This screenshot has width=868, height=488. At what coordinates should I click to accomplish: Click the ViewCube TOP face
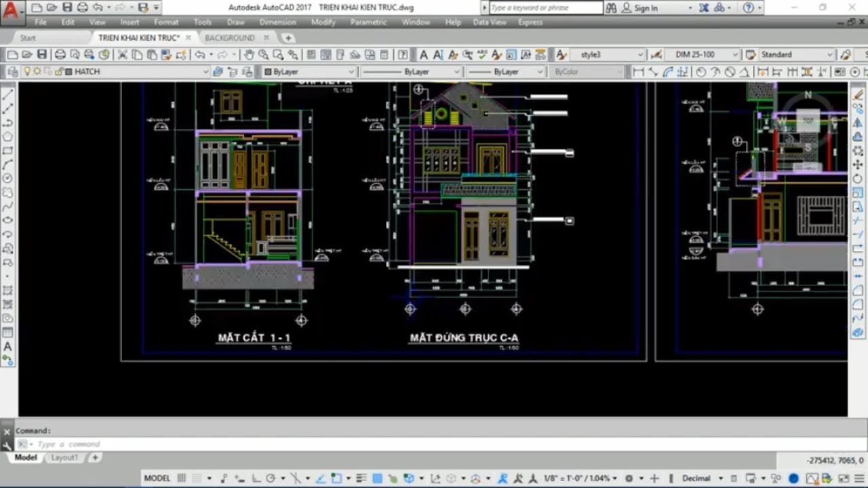click(808, 121)
